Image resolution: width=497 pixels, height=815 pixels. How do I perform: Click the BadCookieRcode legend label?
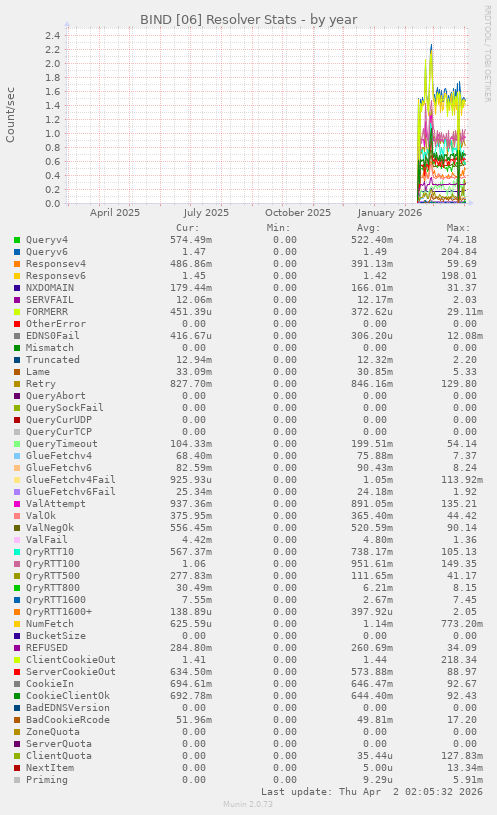pos(68,720)
